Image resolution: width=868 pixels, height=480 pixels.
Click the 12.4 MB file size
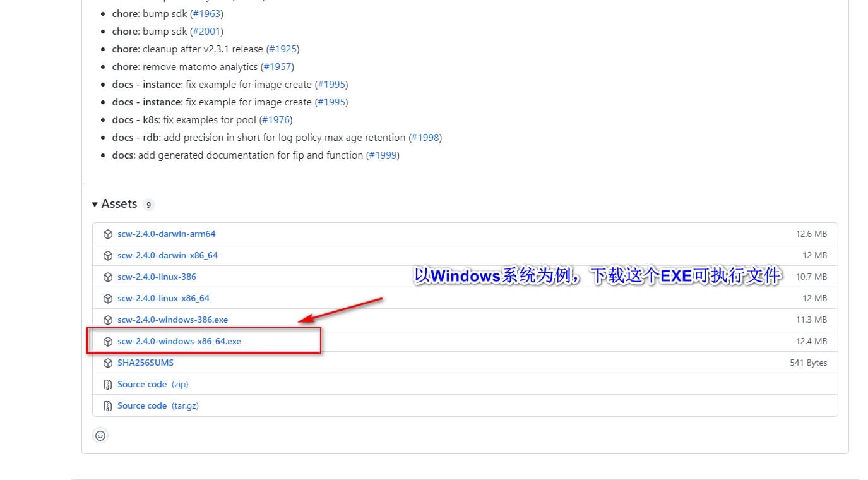coord(811,341)
